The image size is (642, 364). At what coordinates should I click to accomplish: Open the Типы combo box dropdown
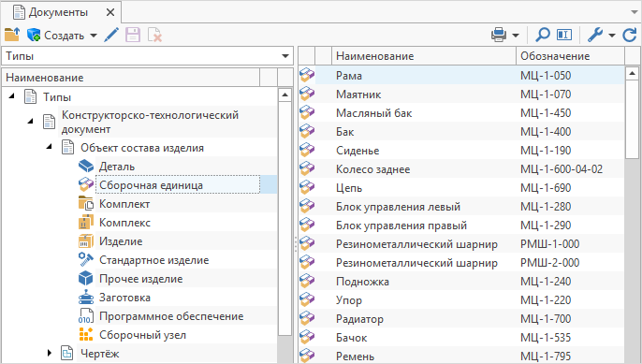click(285, 56)
